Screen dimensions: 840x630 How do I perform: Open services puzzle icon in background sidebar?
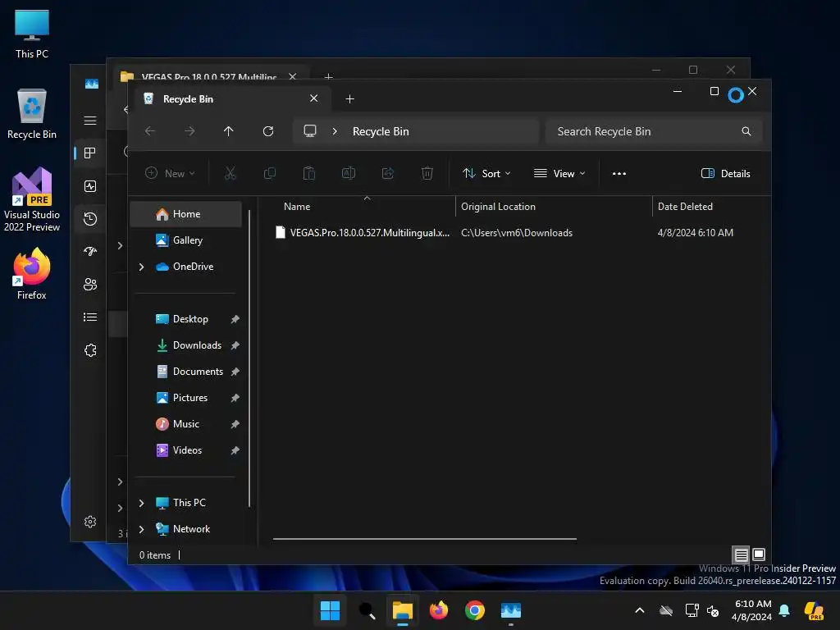[x=90, y=350]
